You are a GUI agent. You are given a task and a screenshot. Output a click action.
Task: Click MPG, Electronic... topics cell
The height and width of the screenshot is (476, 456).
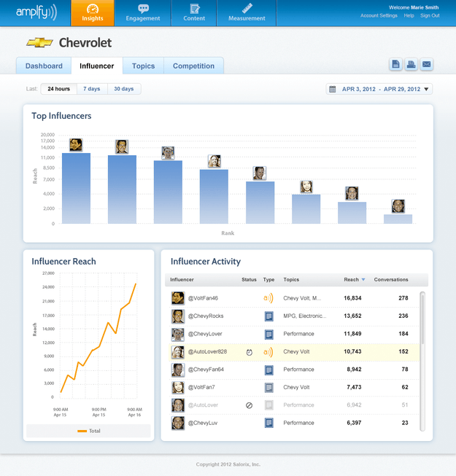[x=305, y=316]
